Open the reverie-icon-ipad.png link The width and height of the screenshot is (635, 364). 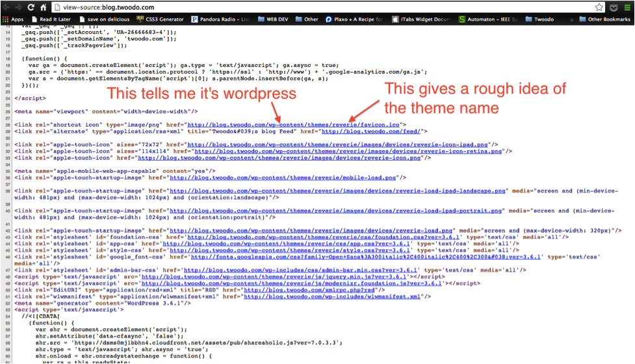point(337,144)
